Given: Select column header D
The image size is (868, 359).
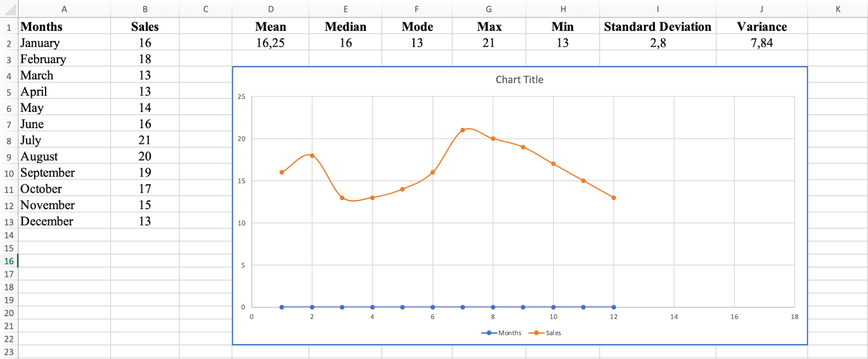Looking at the screenshot, I should [x=271, y=9].
